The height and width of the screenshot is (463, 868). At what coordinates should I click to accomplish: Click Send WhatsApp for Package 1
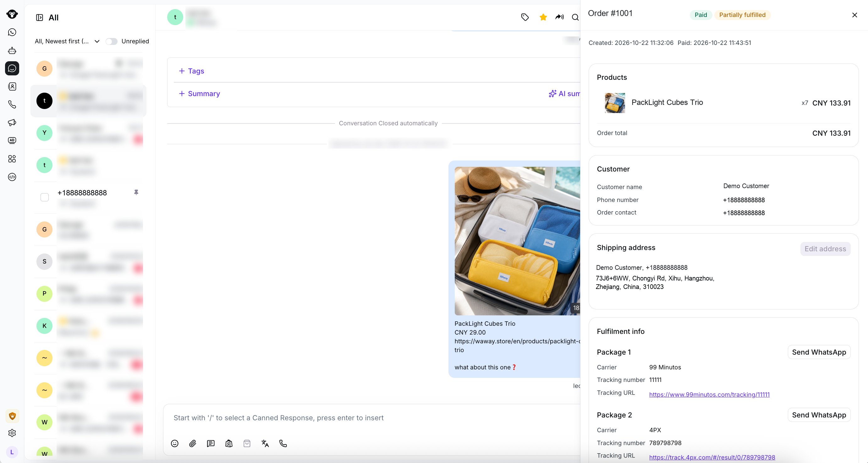click(x=819, y=352)
